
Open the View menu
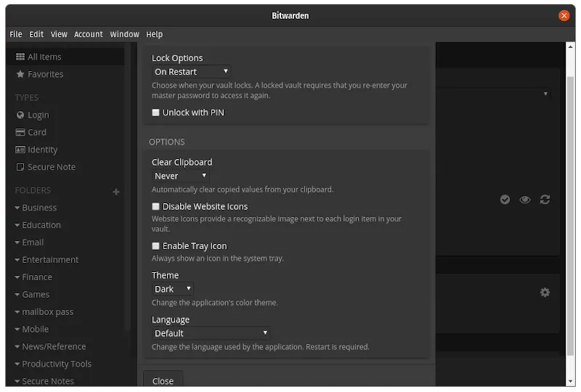[59, 34]
